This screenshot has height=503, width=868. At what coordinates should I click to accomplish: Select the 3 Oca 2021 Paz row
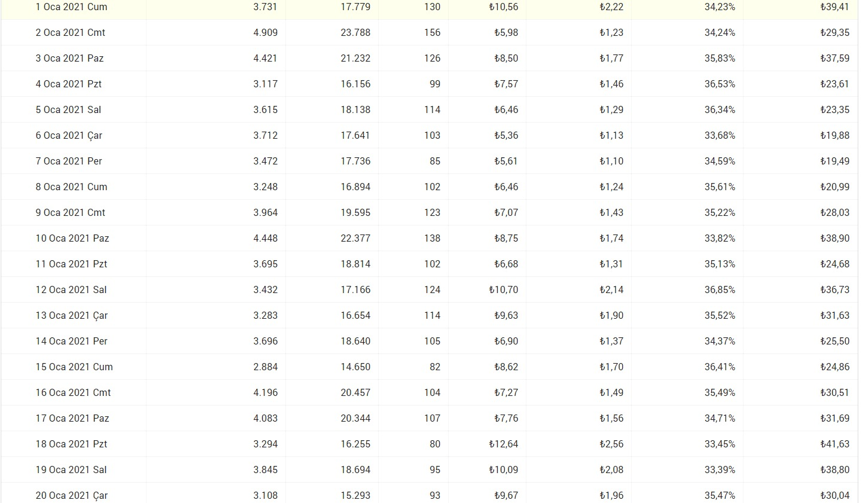pos(430,58)
